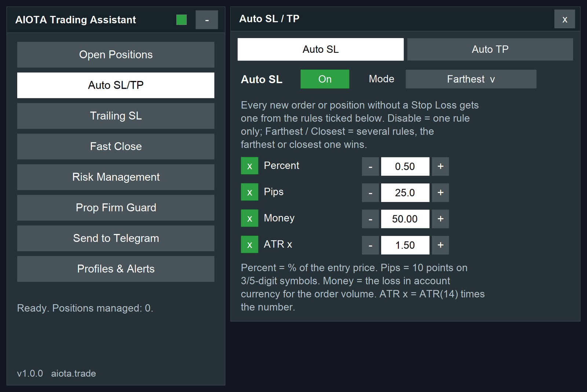This screenshot has width=587, height=392.
Task: Click the Money field showing 50.00
Action: pos(405,219)
